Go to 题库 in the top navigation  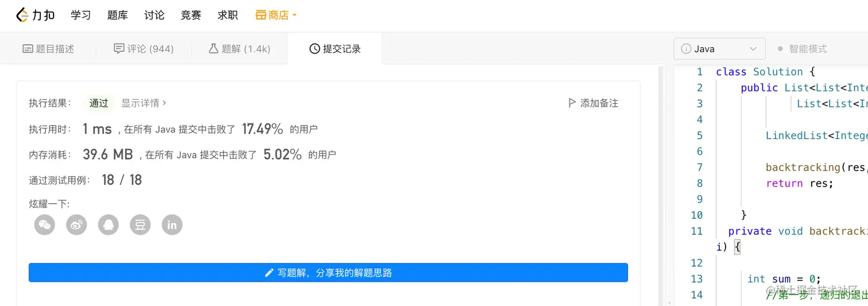point(118,16)
